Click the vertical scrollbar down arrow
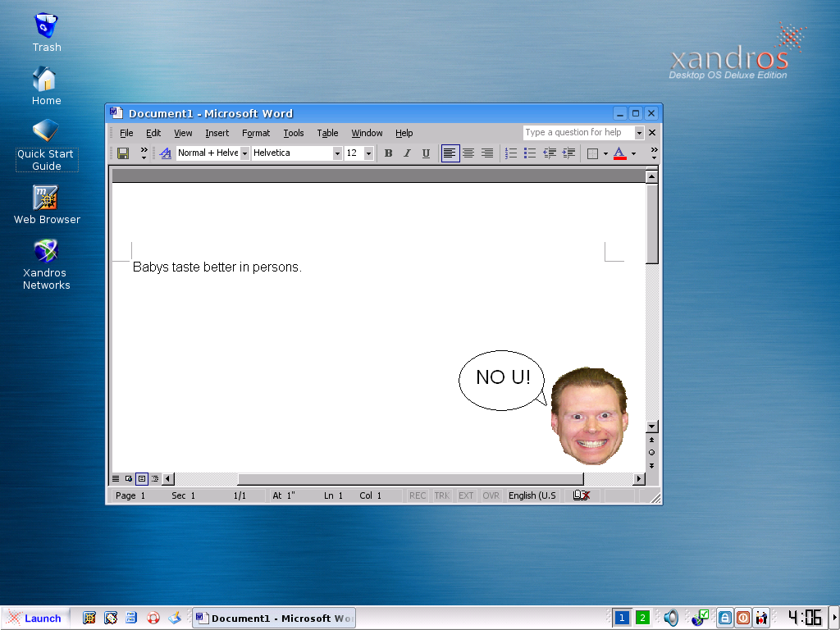Viewport: 840px width, 630px height. pyautogui.click(x=651, y=427)
